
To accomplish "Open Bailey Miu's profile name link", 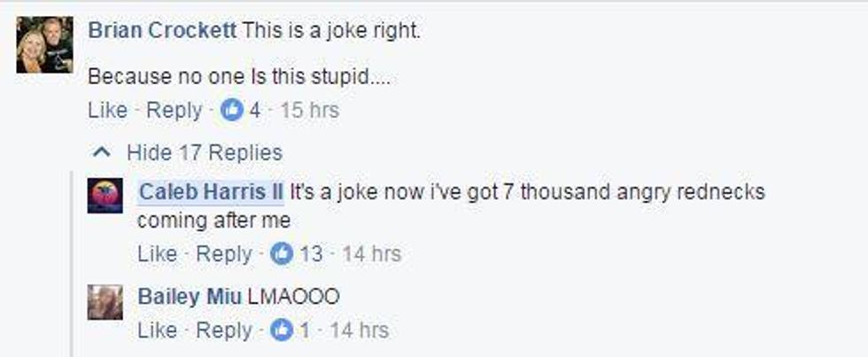I will [190, 297].
